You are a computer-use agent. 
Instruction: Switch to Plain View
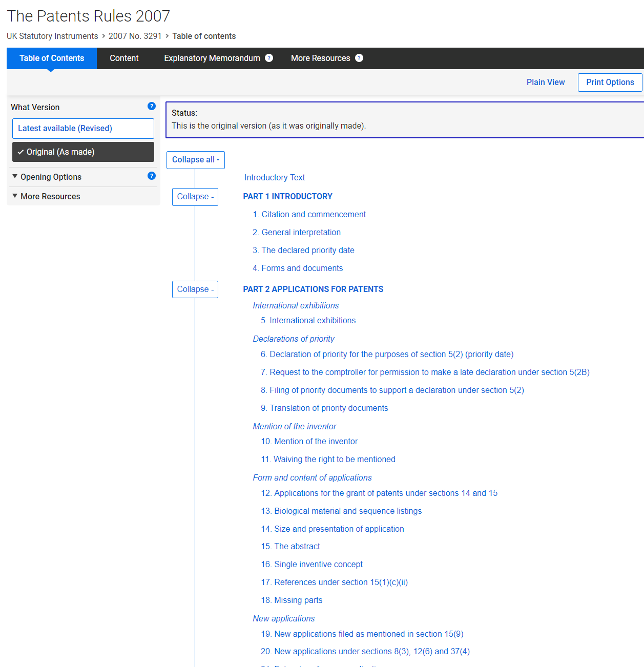tap(545, 82)
